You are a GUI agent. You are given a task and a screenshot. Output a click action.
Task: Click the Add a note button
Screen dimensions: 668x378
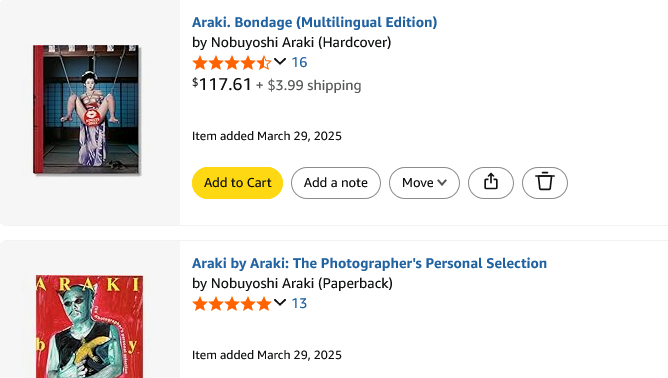tap(336, 183)
